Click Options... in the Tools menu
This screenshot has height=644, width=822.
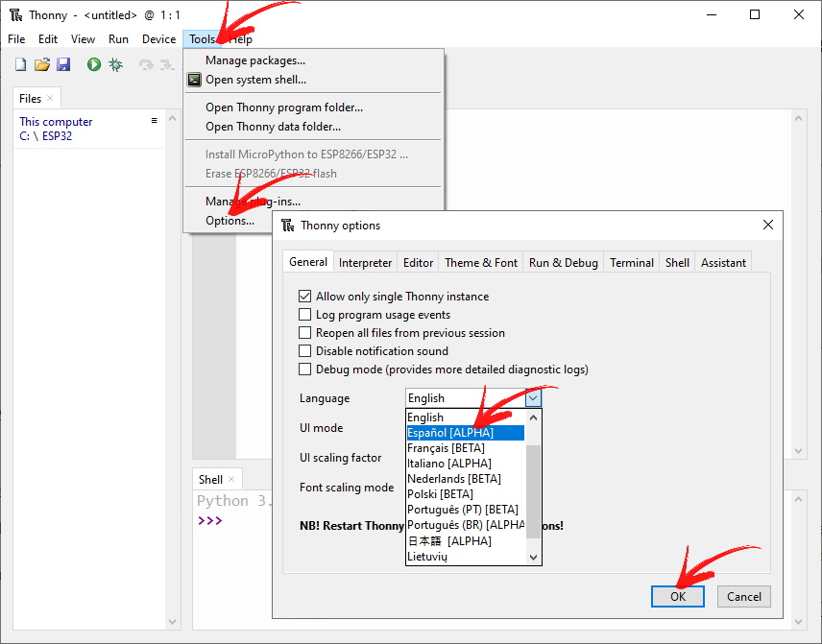230,221
